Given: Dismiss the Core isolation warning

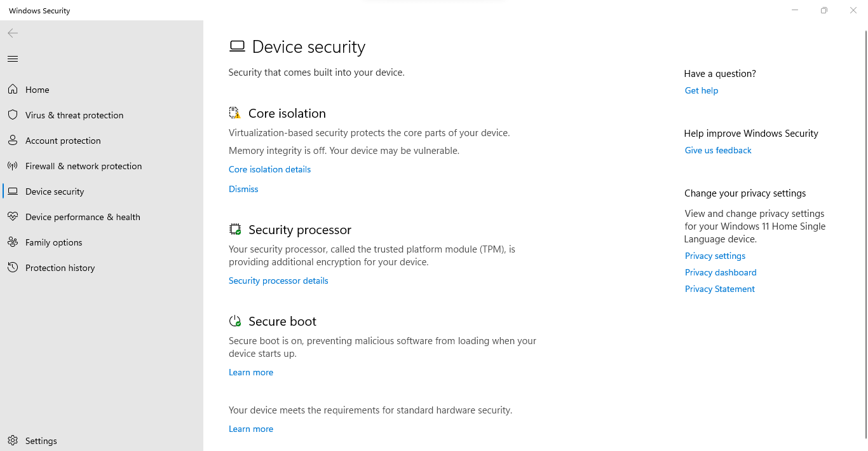Looking at the screenshot, I should 243,189.
